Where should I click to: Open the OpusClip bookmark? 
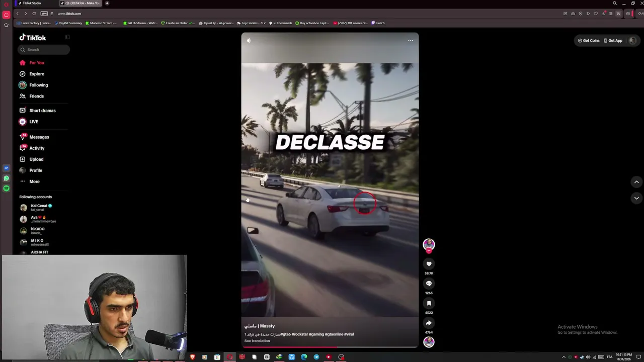click(216, 23)
